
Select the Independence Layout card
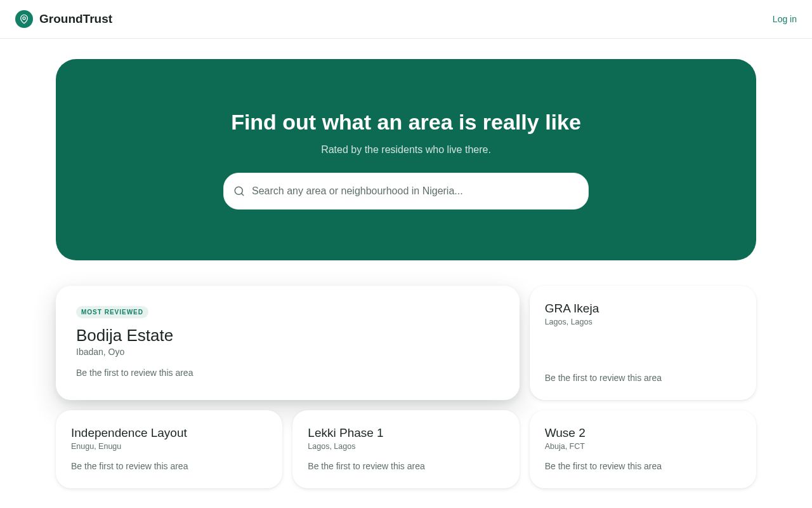click(169, 449)
